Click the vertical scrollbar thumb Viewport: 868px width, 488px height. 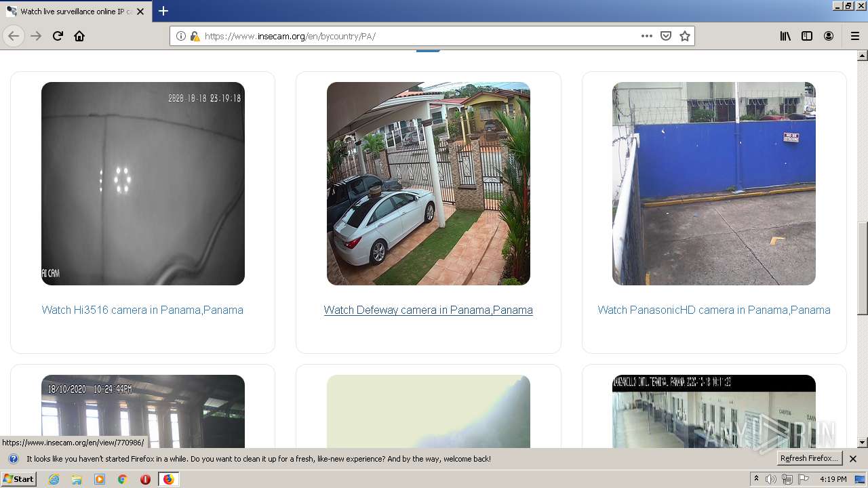(862, 268)
